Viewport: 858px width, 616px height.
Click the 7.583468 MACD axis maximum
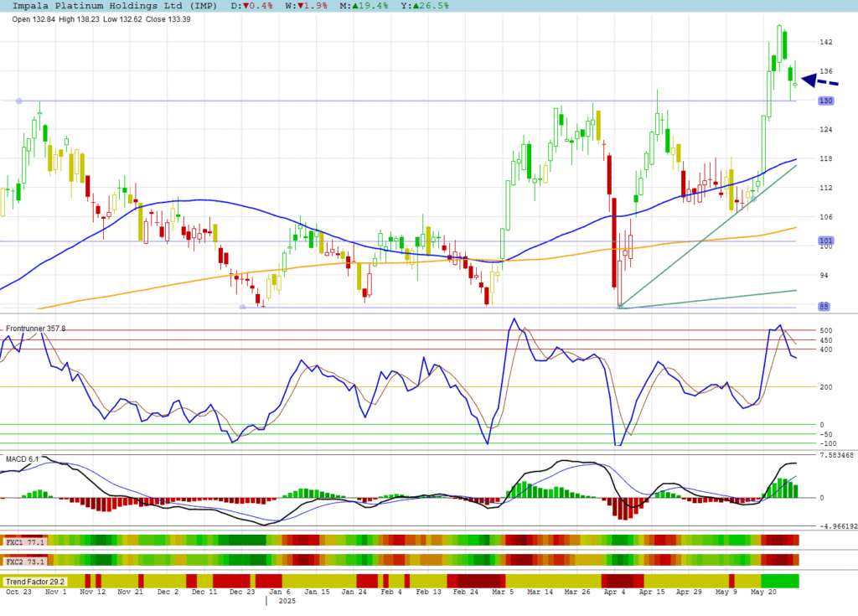coord(836,456)
